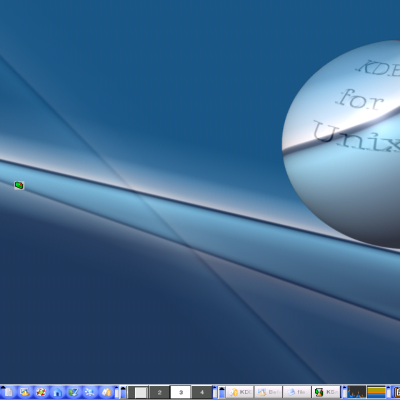
Task: Activate the file taskbar entry
Action: tap(297, 392)
